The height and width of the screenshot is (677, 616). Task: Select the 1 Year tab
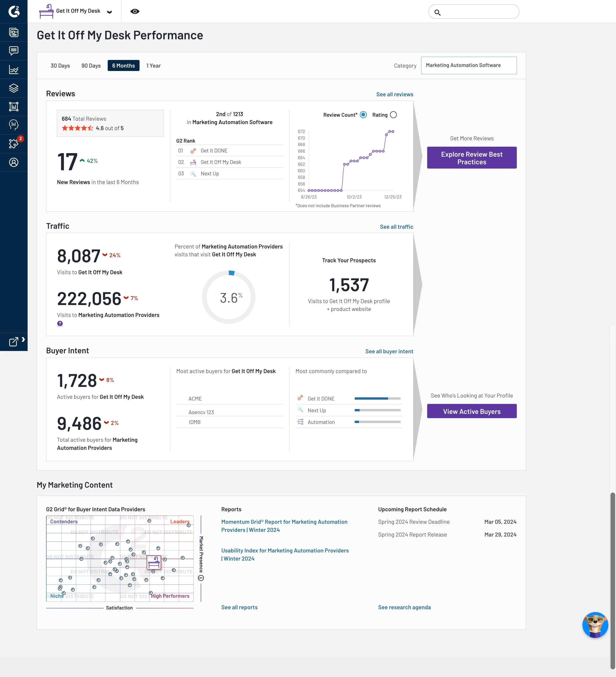click(154, 66)
